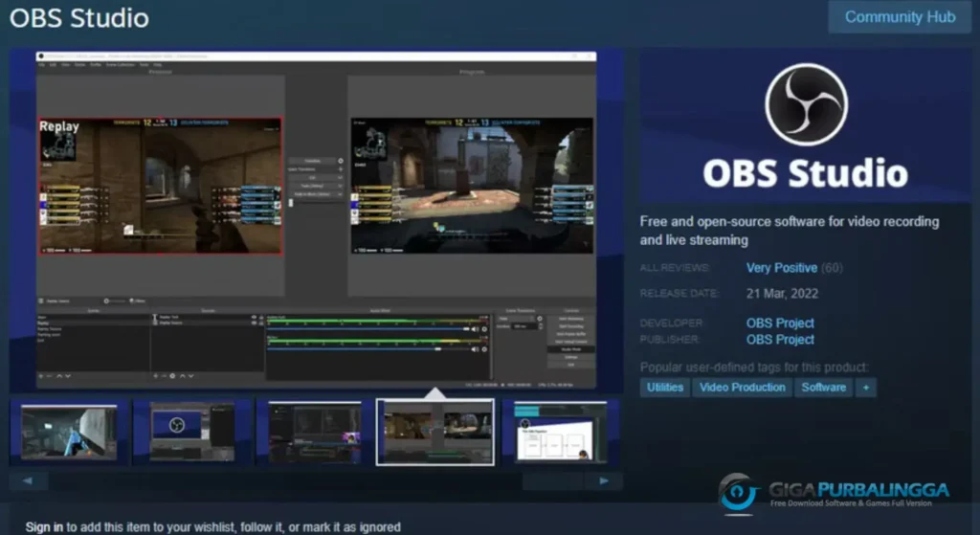Click the OBS Studio page title
Screen dimensions: 980x535
(x=79, y=18)
